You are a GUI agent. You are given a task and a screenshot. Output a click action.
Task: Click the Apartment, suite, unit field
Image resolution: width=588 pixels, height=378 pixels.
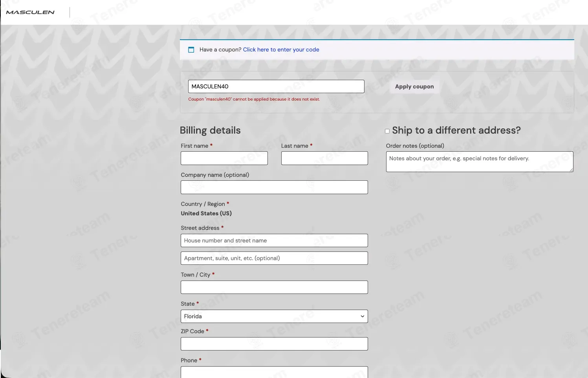pos(274,258)
